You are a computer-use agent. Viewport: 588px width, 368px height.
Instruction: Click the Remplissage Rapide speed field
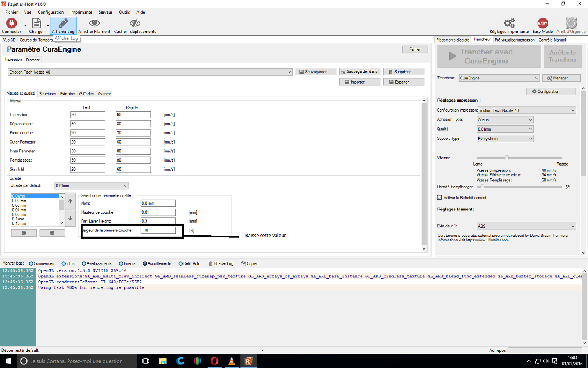point(133,160)
